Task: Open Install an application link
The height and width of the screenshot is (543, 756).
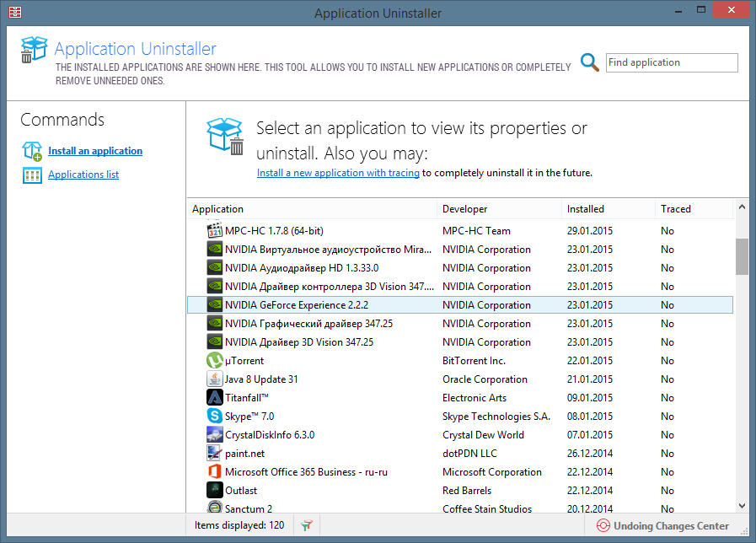Action: [x=95, y=151]
